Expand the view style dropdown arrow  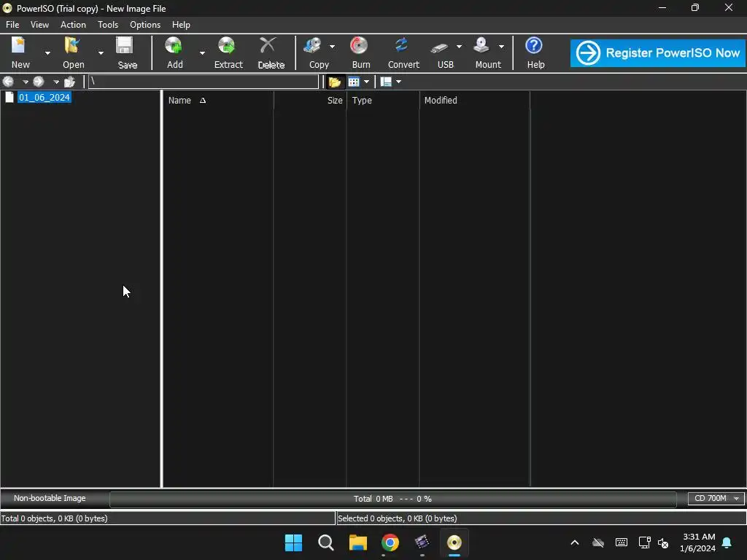pyautogui.click(x=366, y=82)
